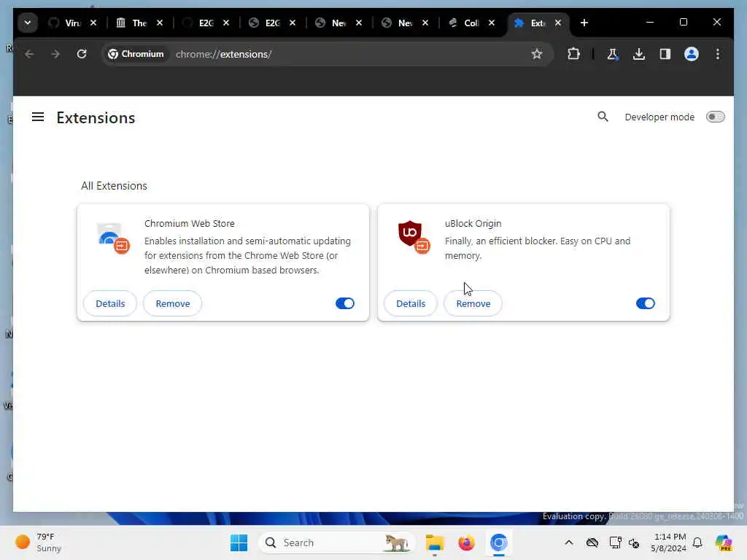Close the 'The' tab
This screenshot has width=747, height=560.
pyautogui.click(x=160, y=23)
